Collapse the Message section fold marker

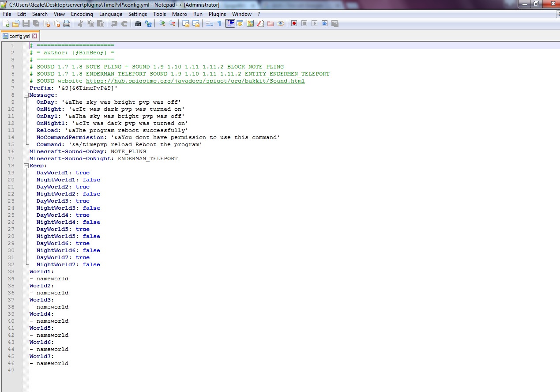[x=26, y=95]
